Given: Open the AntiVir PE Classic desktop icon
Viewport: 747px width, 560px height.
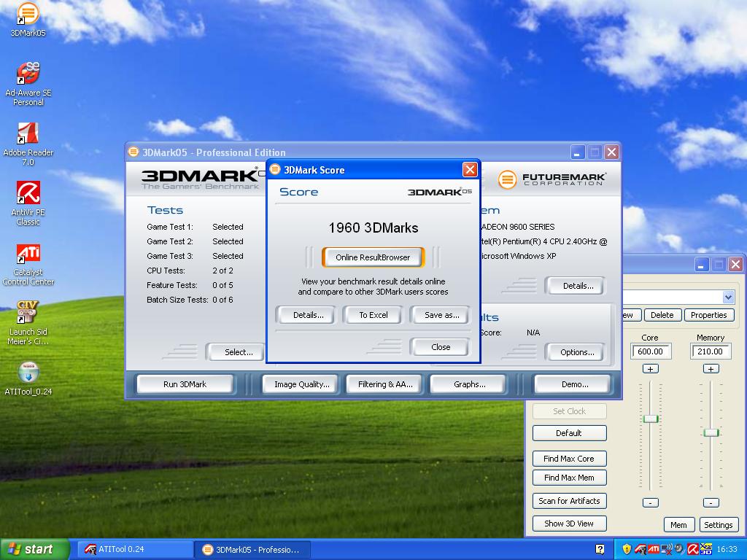Looking at the screenshot, I should (x=28, y=203).
